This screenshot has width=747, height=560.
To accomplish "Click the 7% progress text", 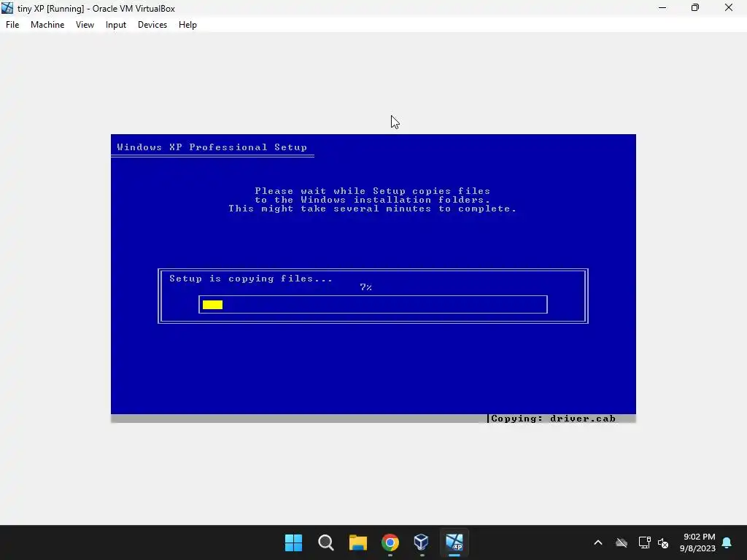I will point(366,287).
